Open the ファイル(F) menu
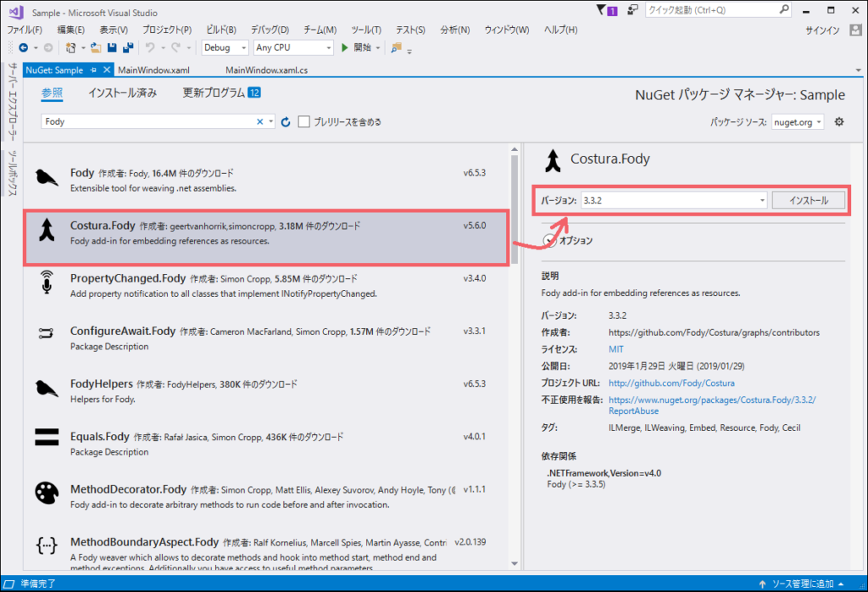 point(25,30)
